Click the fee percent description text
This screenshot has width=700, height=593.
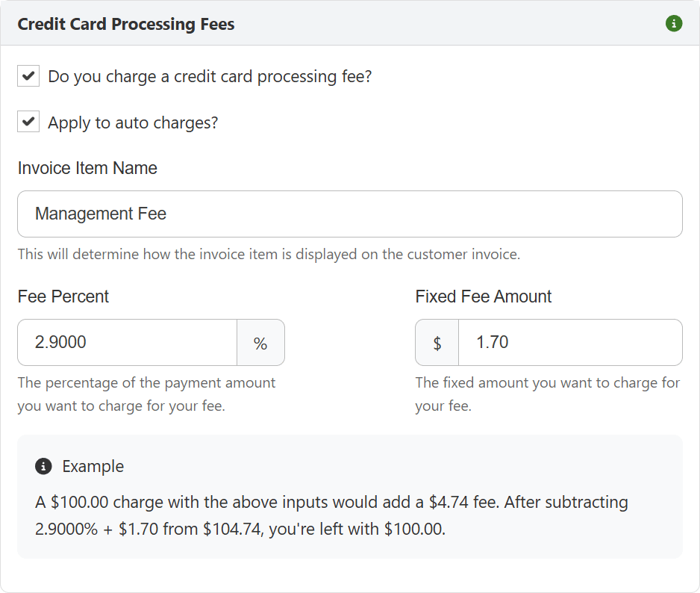tap(146, 394)
